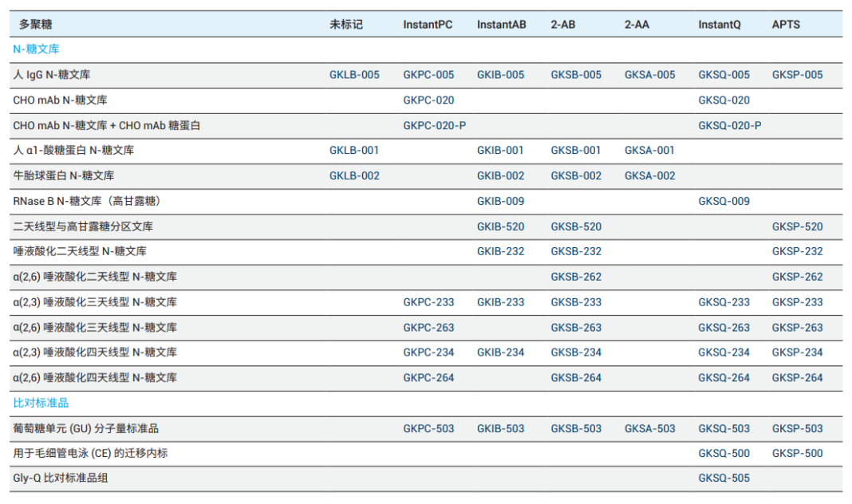Open the GKIB-234 link
Screen dimensions: 852x504
[500, 352]
